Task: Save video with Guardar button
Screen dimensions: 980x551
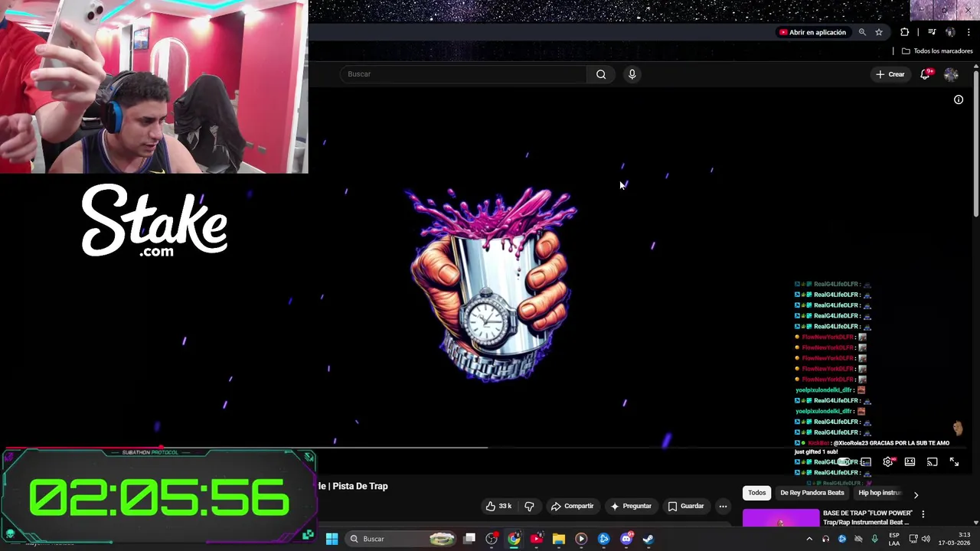Action: tap(685, 506)
